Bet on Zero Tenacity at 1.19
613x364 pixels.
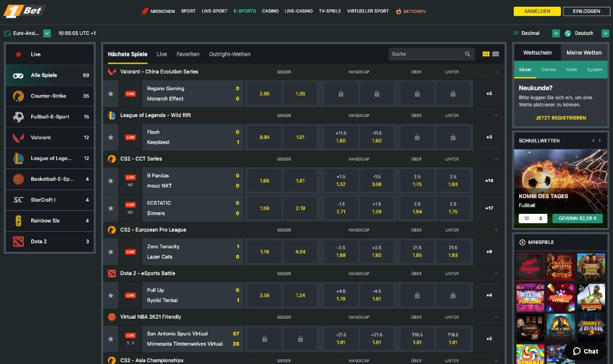(x=265, y=252)
